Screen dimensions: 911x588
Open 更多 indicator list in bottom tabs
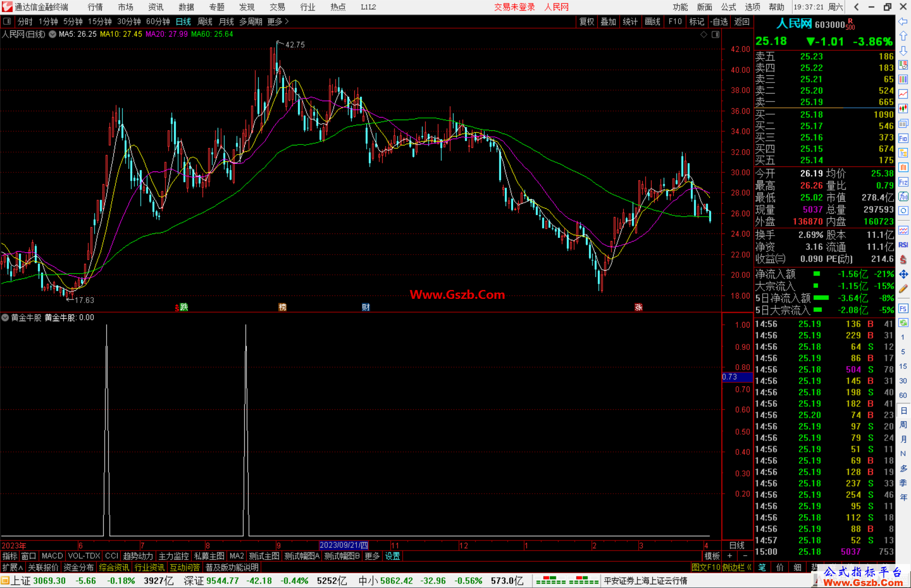(372, 556)
